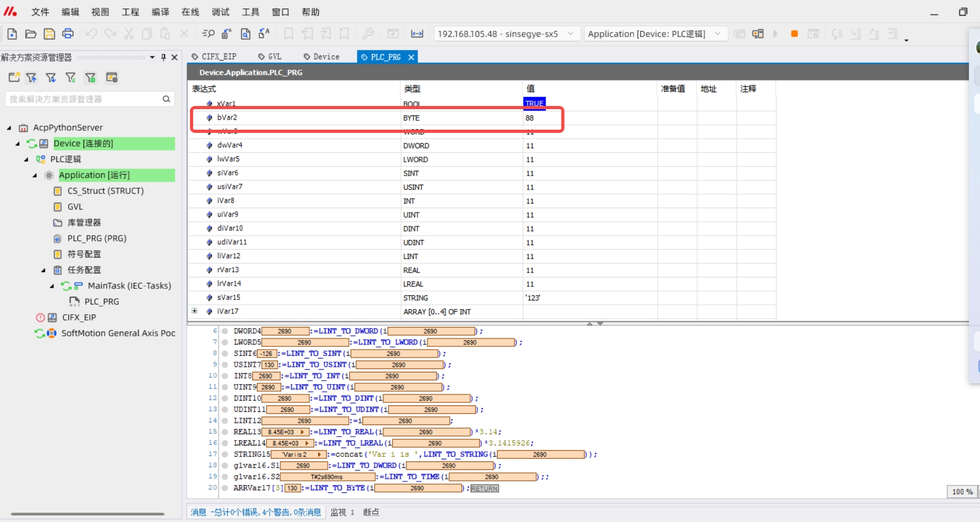Toggle breakpoint marker on line 20

[x=225, y=488]
